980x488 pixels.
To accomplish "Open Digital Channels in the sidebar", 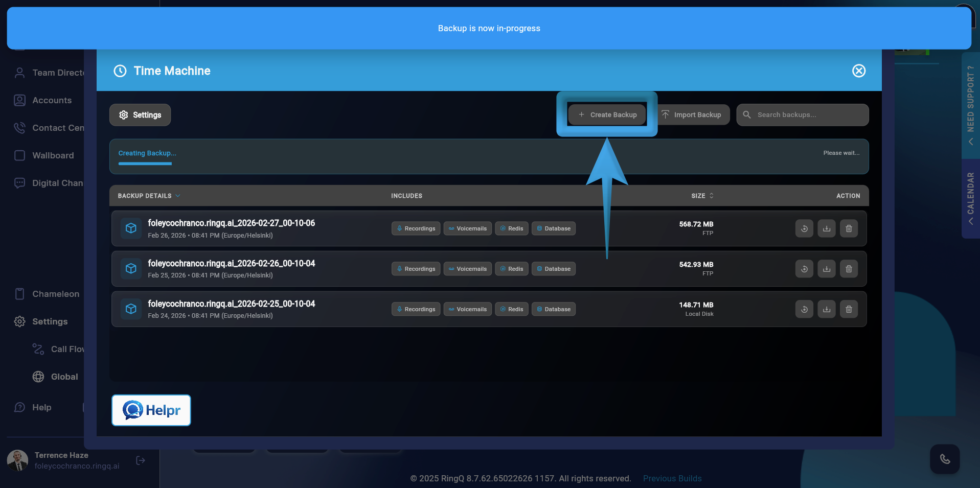I will point(58,183).
